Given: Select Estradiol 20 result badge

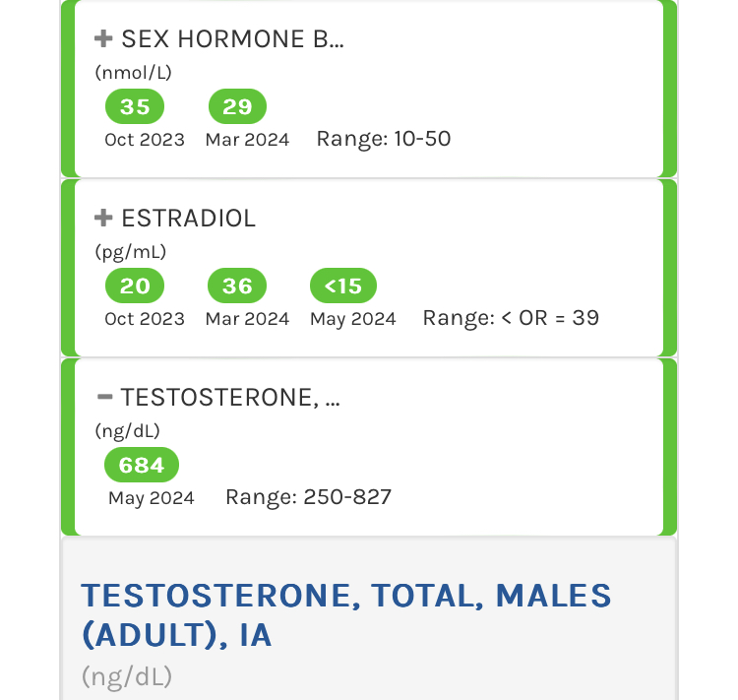Looking at the screenshot, I should tap(135, 286).
